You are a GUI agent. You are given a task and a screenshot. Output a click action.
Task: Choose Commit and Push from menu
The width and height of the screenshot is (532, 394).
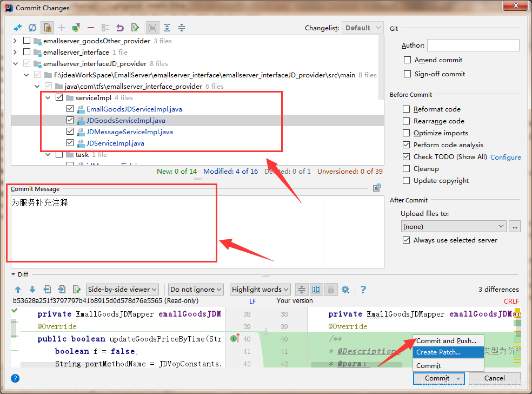[448, 340]
